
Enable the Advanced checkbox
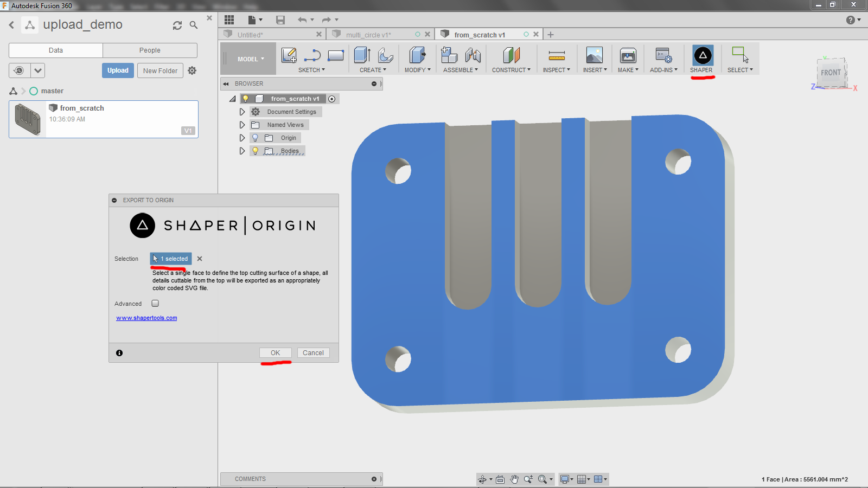[x=155, y=304]
